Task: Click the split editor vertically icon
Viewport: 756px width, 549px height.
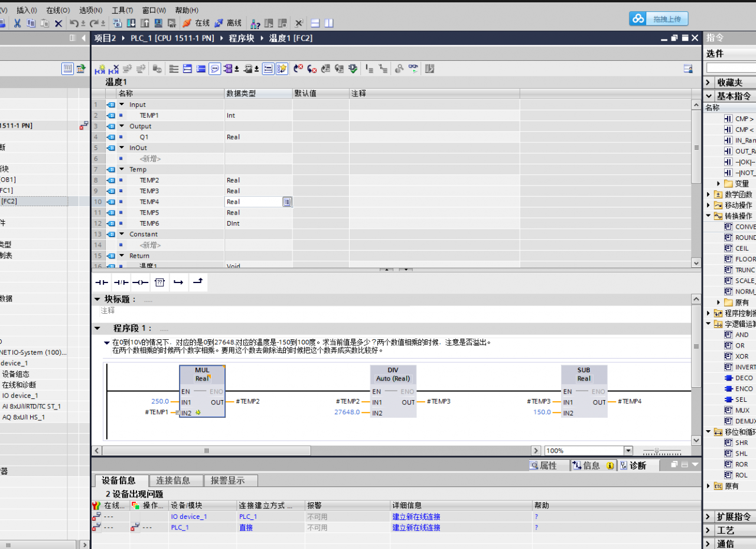Action: click(329, 23)
